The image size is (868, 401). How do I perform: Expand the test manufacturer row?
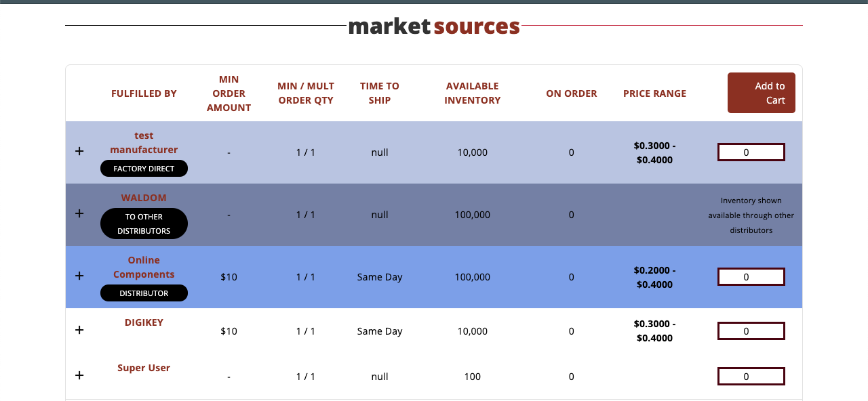click(x=79, y=151)
